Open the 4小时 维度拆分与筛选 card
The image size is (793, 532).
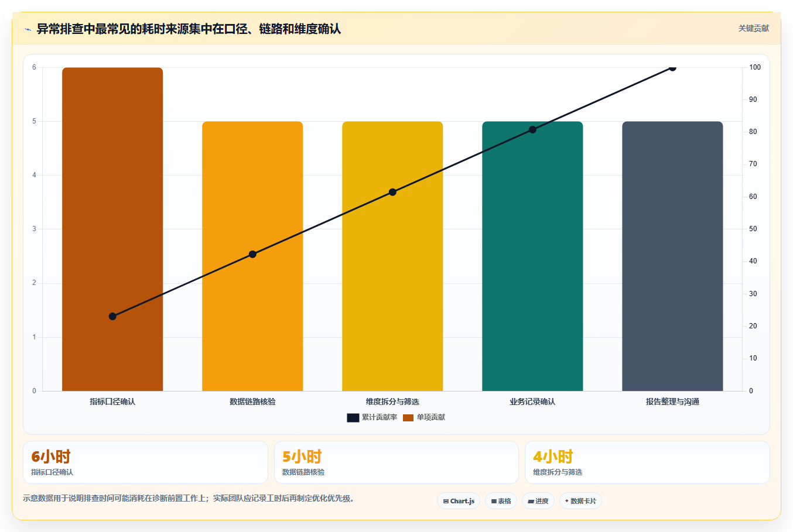647,462
